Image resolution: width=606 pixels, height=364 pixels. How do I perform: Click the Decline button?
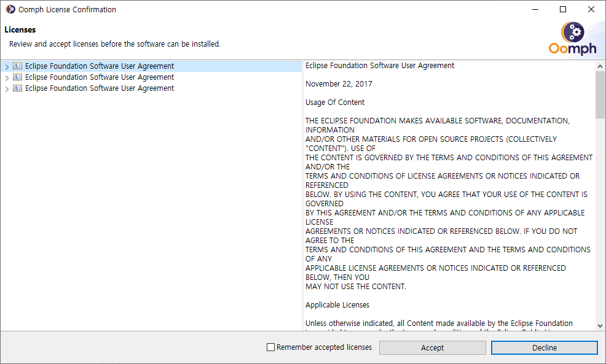544,347
